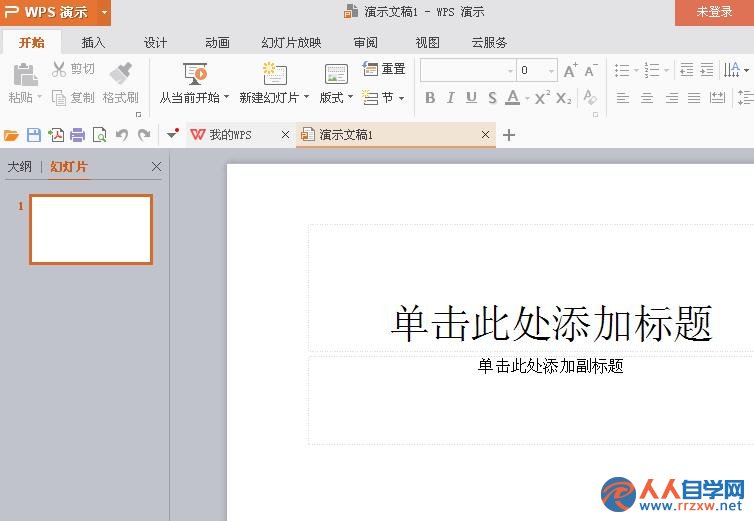Image resolution: width=754 pixels, height=521 pixels.
Task: Click the Copy icon
Action: (x=59, y=98)
